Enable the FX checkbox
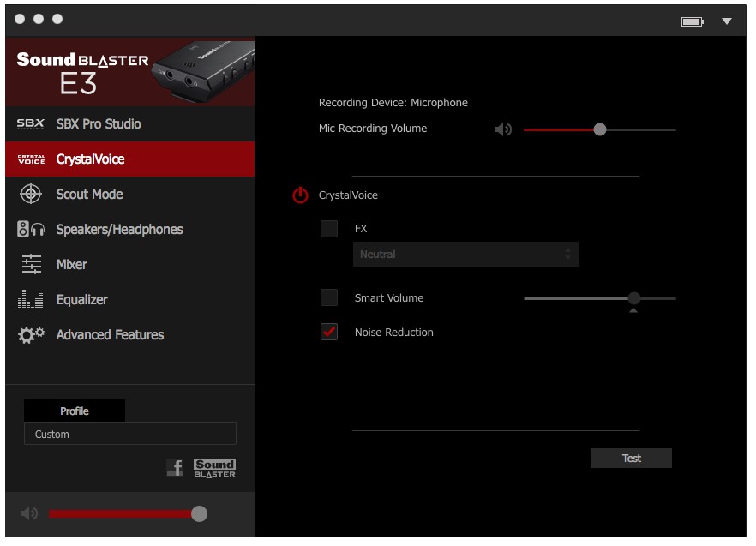The height and width of the screenshot is (546, 756). 329,229
